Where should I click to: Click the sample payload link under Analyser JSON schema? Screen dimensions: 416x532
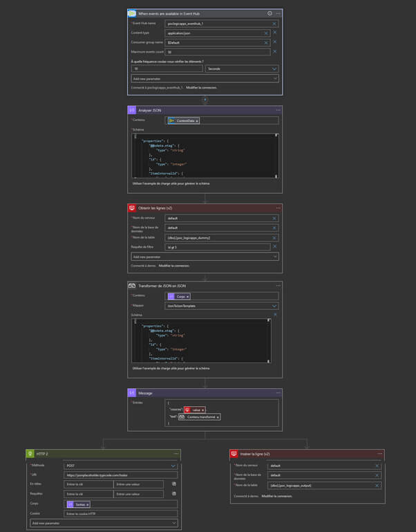pos(171,183)
